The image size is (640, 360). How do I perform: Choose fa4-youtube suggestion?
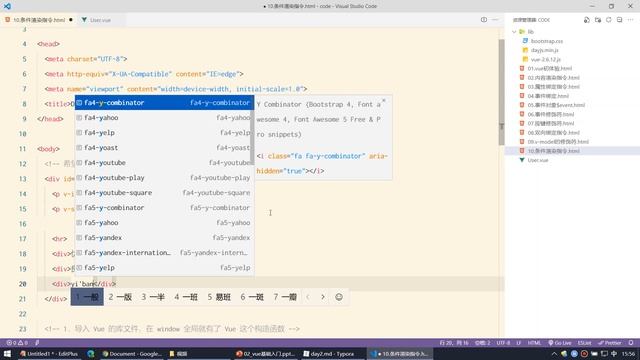coord(164,163)
